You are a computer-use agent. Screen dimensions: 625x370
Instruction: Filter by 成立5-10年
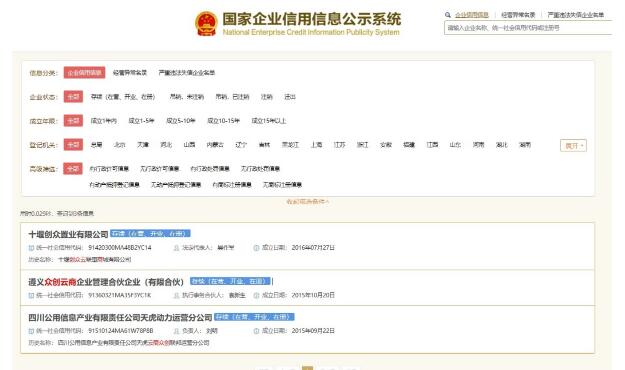click(181, 121)
